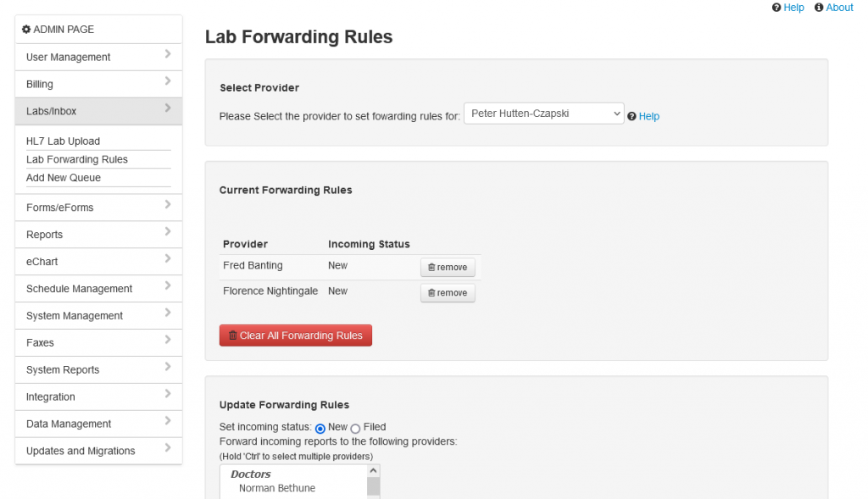The image size is (868, 499).
Task: Click remove next to Fred Banting
Action: point(448,266)
